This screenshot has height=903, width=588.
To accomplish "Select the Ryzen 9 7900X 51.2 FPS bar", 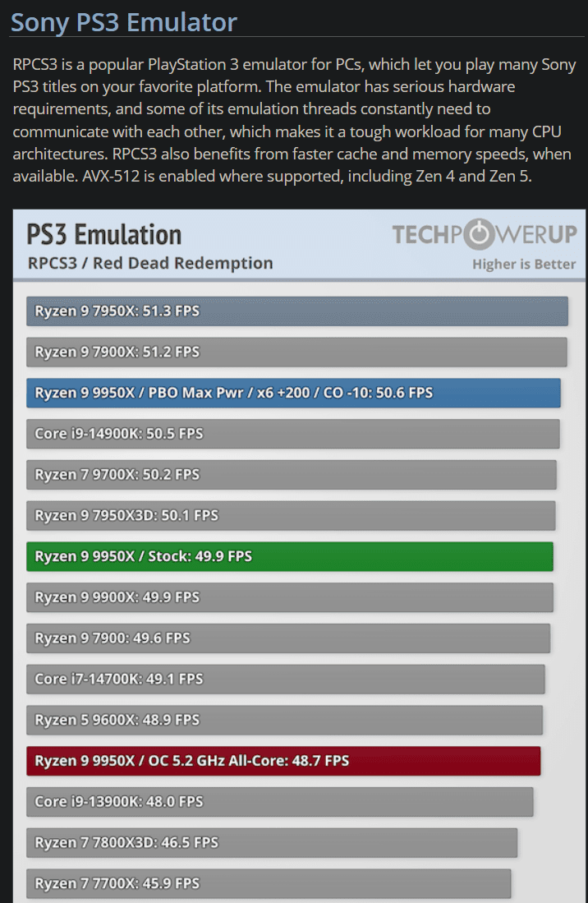I will click(x=296, y=352).
